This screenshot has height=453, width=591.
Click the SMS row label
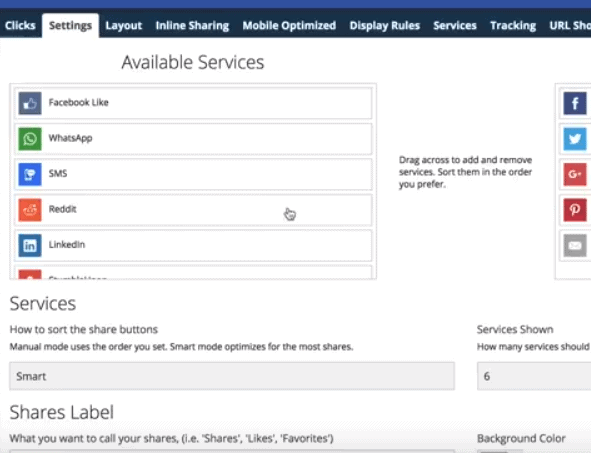[x=58, y=174]
